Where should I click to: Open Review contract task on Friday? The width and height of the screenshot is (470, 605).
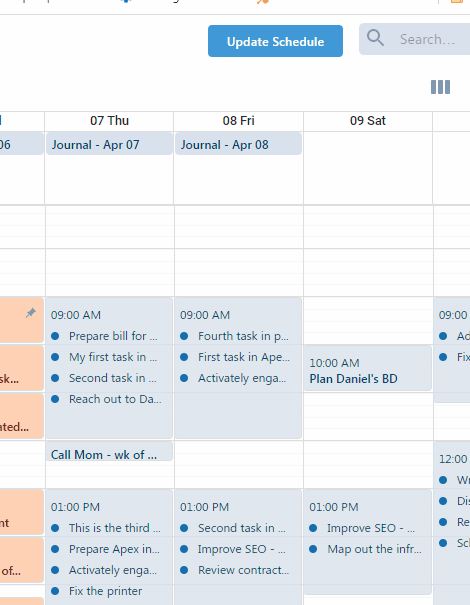click(x=243, y=570)
